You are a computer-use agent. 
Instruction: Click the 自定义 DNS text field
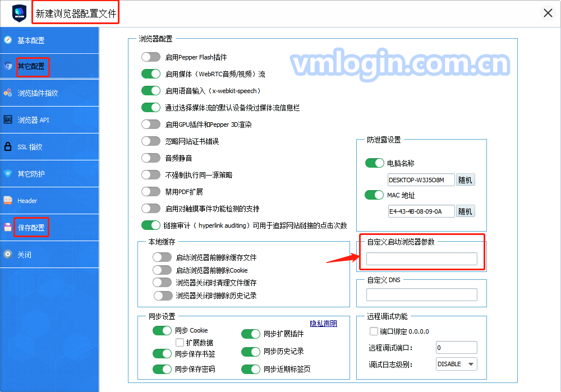[421, 295]
